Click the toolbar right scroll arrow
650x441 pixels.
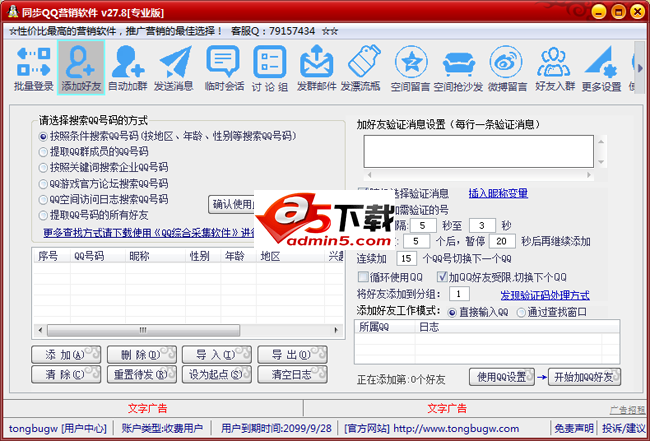point(640,68)
